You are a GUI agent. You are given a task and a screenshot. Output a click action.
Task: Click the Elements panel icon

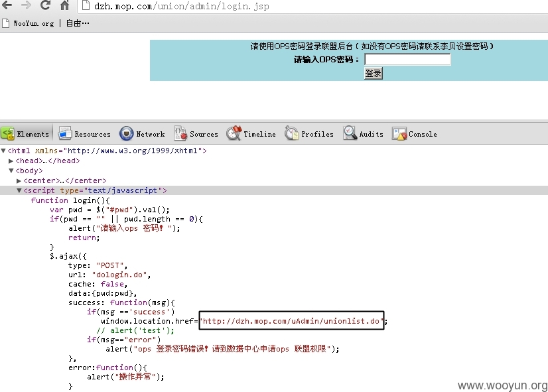click(7, 134)
